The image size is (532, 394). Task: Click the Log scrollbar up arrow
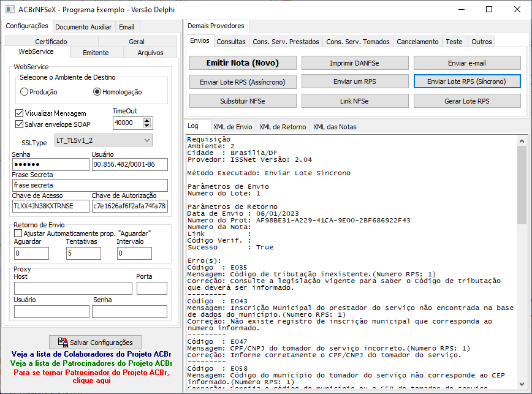(522, 141)
